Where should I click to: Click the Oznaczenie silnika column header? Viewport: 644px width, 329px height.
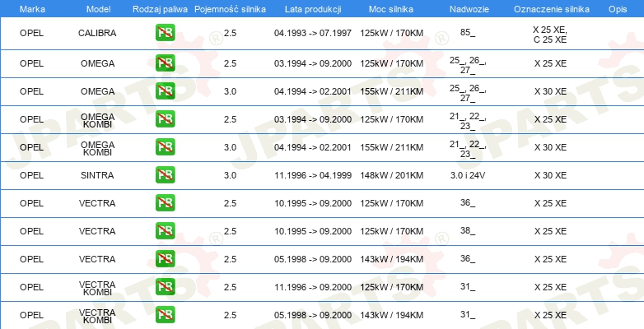point(552,9)
